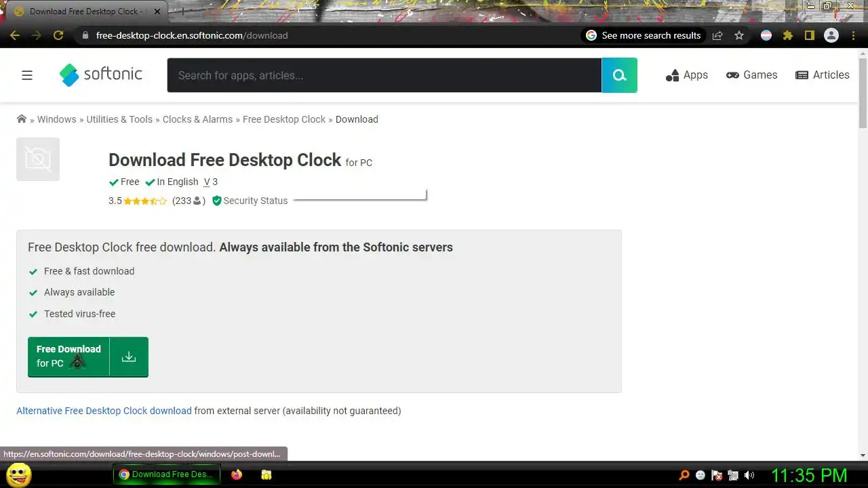
Task: Open Free Desktop Clock breadcrumb
Action: point(284,119)
